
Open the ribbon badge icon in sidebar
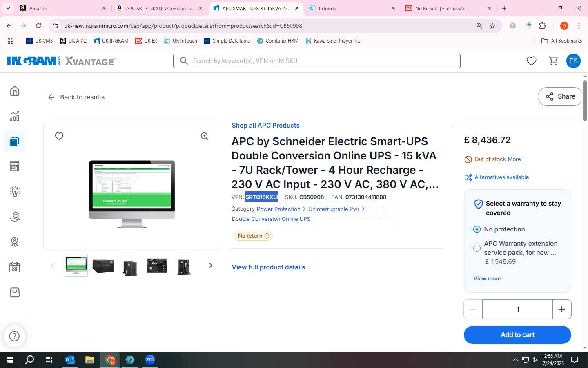point(15,242)
